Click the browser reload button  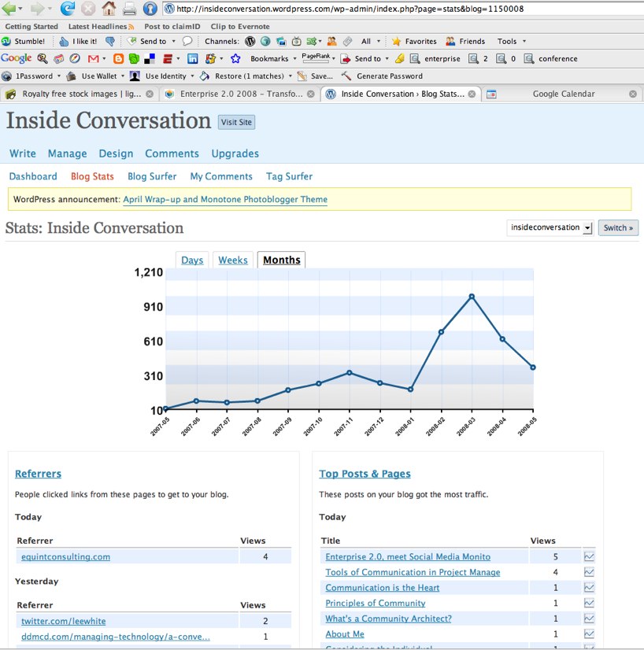pyautogui.click(x=68, y=9)
